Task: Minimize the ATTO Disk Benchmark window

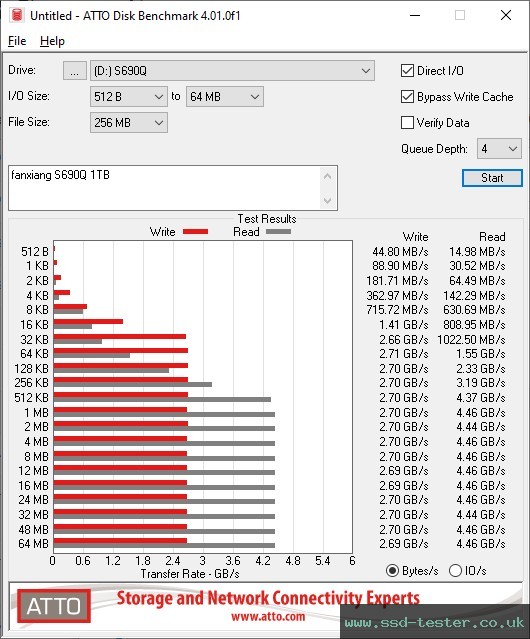Action: pyautogui.click(x=415, y=15)
